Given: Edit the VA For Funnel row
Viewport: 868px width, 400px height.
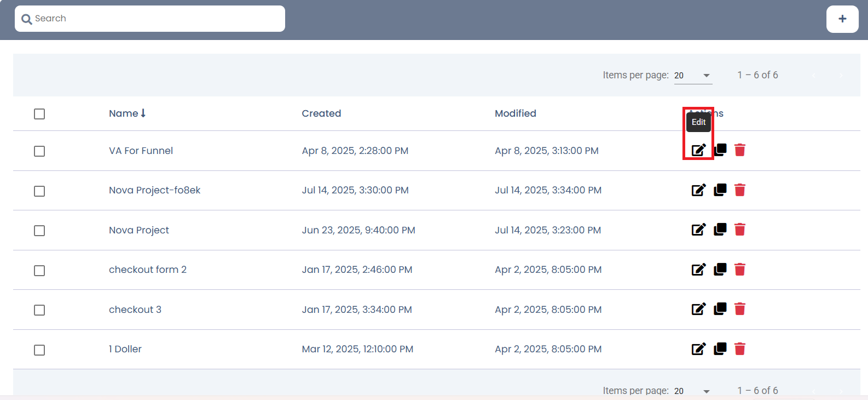Looking at the screenshot, I should [x=698, y=150].
